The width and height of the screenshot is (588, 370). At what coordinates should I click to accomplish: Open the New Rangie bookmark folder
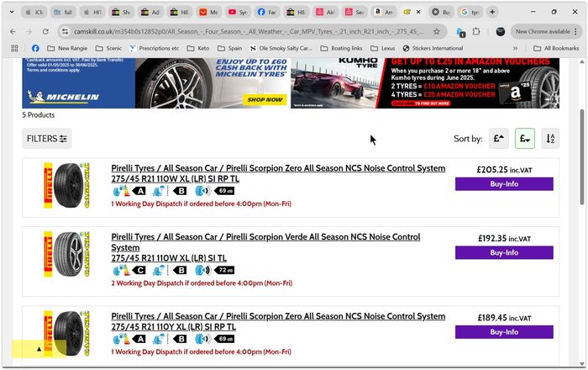click(67, 48)
